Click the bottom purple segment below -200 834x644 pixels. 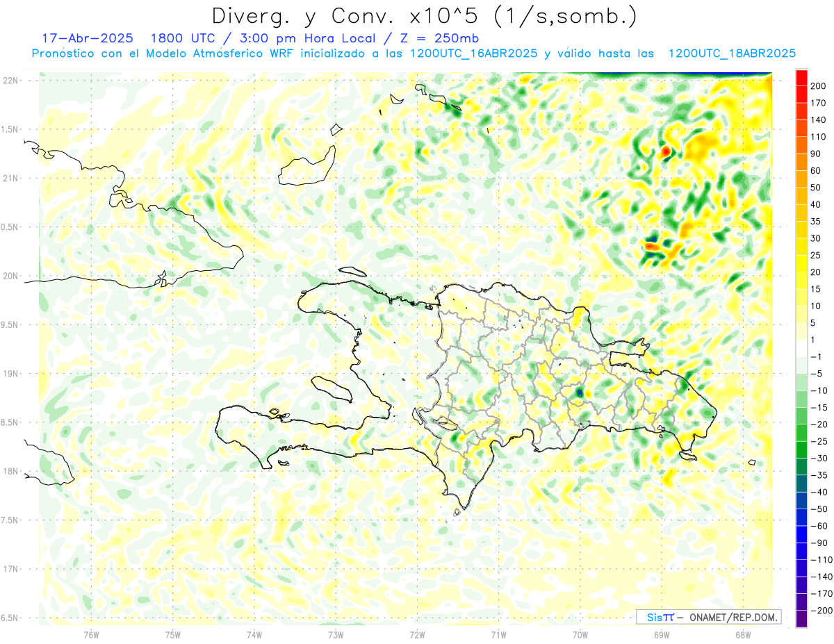point(801,620)
